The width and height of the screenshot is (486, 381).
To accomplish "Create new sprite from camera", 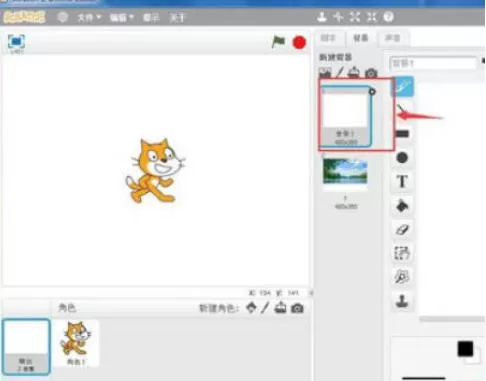I will 297,308.
